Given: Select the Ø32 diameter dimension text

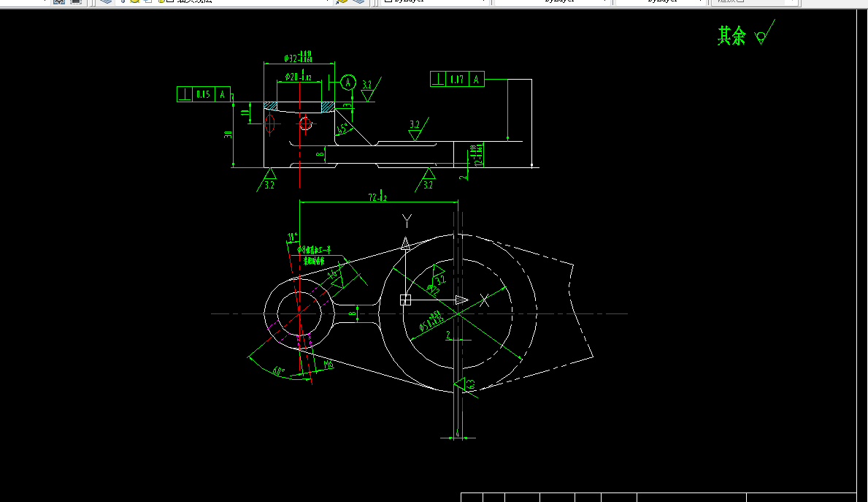Looking at the screenshot, I should coord(298,57).
